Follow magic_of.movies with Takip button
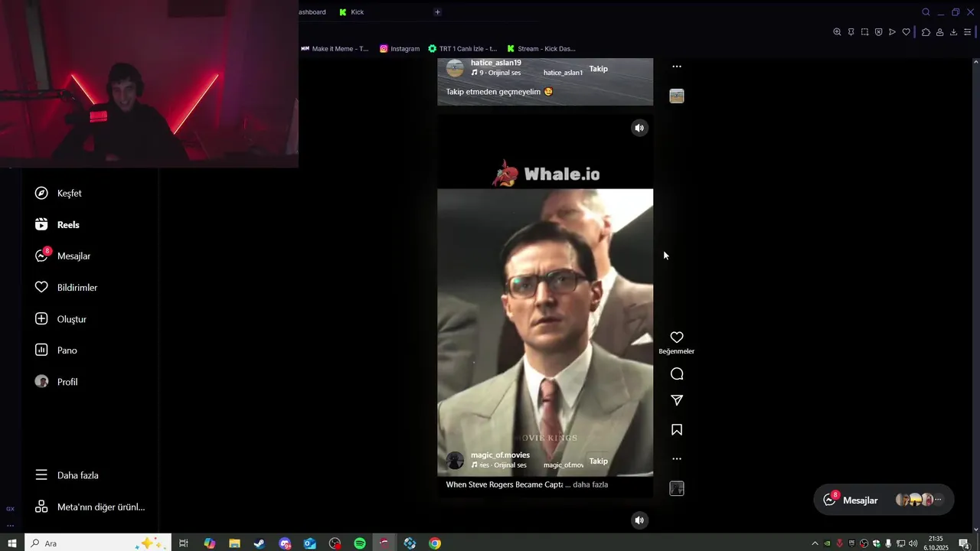 tap(599, 461)
